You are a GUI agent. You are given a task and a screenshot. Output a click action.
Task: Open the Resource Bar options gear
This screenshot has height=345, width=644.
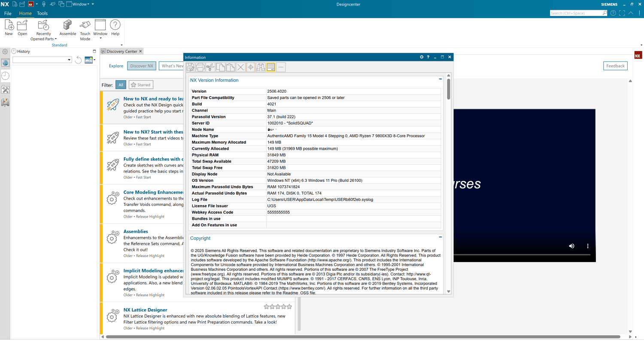click(x=5, y=51)
